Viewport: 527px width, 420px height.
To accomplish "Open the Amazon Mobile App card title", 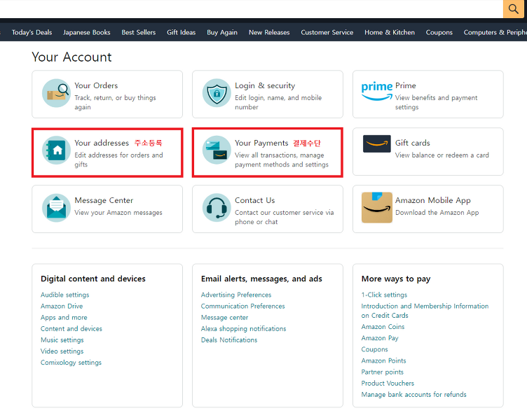I will click(433, 200).
